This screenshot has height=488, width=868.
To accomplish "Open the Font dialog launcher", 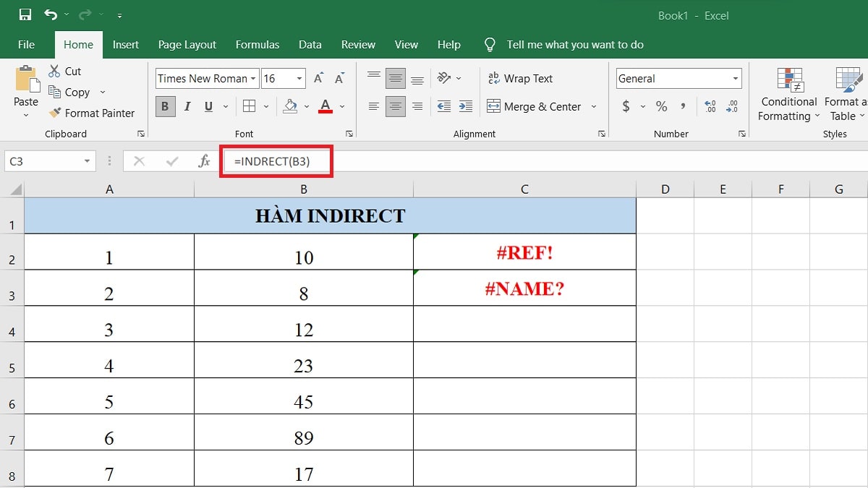I will point(349,134).
